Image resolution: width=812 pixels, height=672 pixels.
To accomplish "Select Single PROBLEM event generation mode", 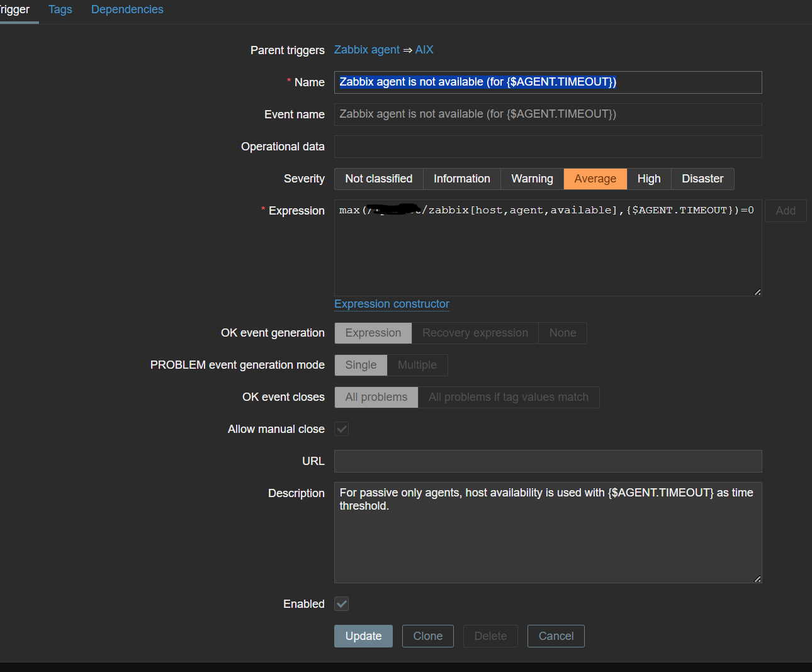I will 361,365.
